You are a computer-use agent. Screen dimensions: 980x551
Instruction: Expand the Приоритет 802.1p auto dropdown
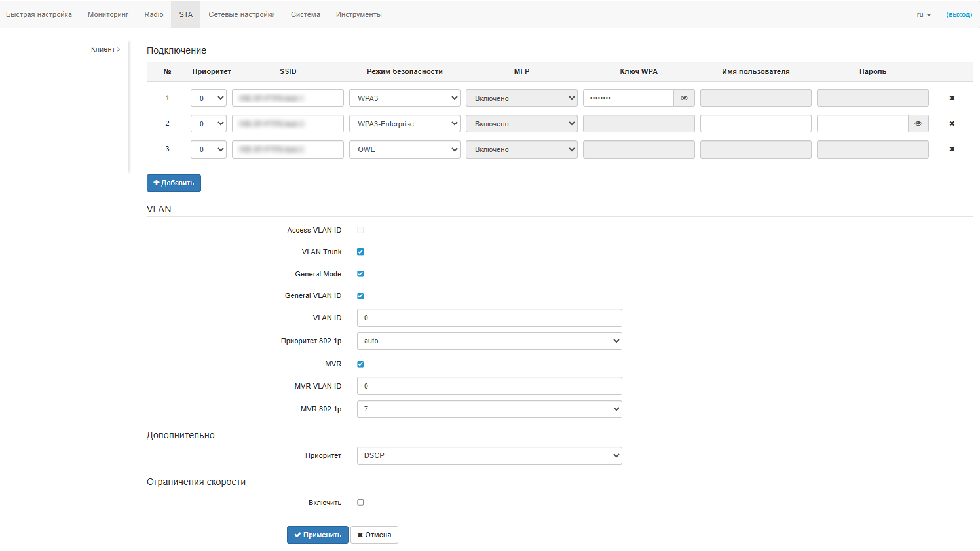(x=489, y=341)
